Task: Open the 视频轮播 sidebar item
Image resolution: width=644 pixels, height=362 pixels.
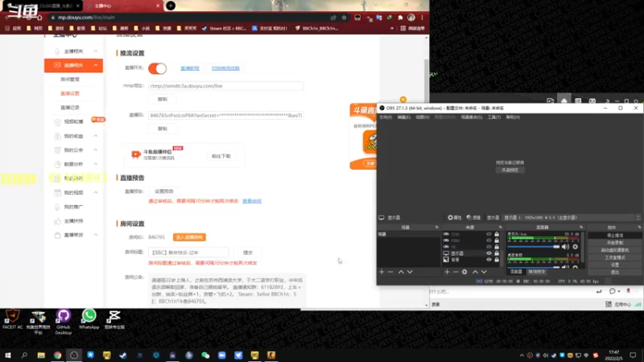Action: point(73,121)
